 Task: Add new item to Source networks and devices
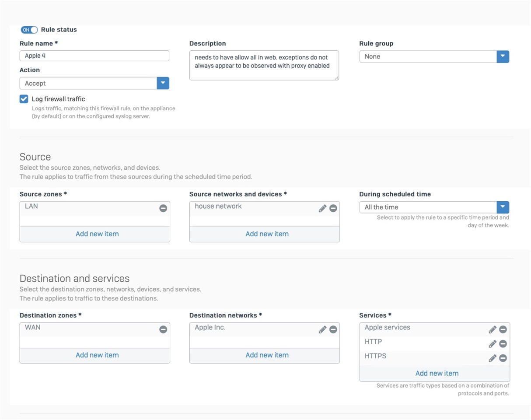point(267,234)
